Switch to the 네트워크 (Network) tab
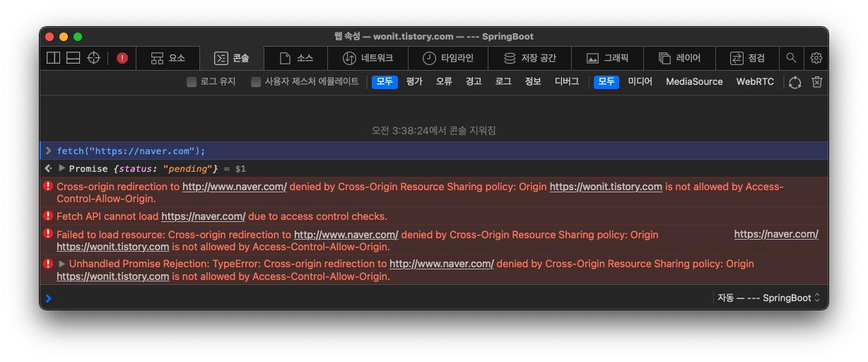868x362 pixels. 368,58
